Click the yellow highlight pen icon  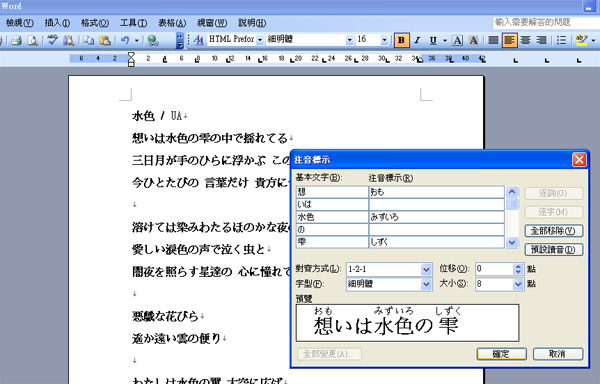582,40
